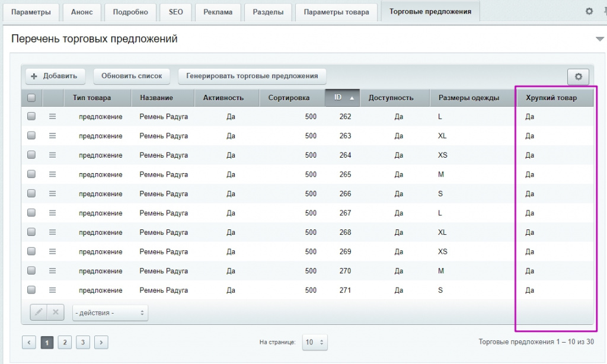Screen dimensions: 607x364
Task: Open form settings gear beside the tabs
Action: [x=589, y=11]
